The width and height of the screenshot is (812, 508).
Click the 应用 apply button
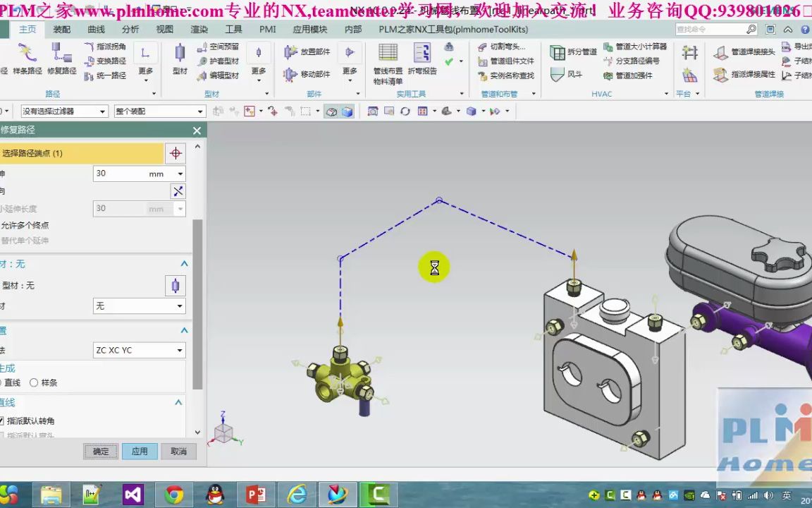[x=140, y=452]
